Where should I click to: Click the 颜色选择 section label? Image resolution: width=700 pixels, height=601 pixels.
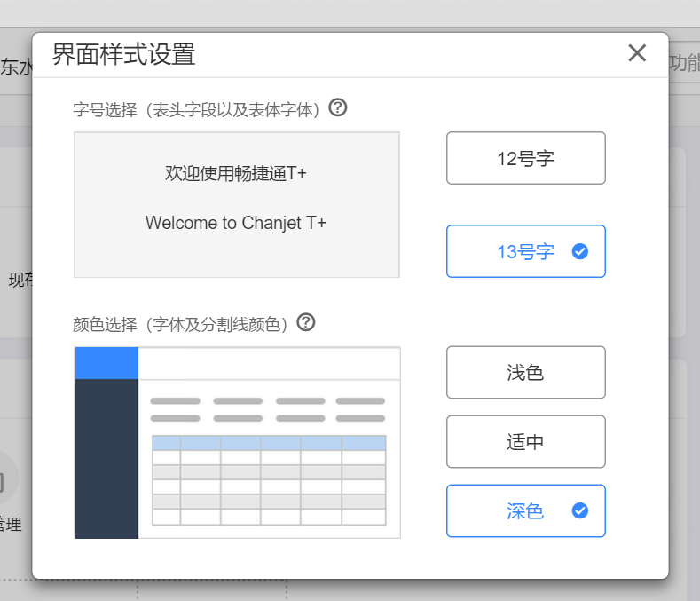tap(180, 324)
